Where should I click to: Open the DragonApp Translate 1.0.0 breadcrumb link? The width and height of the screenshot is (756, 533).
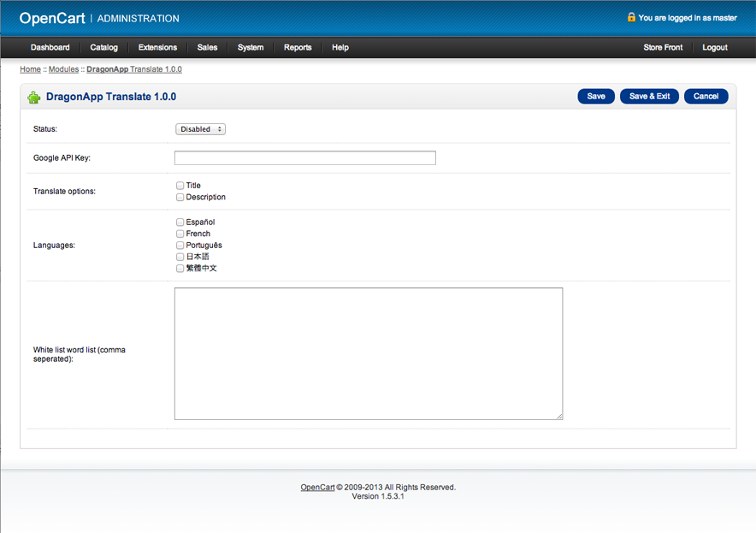(x=134, y=69)
